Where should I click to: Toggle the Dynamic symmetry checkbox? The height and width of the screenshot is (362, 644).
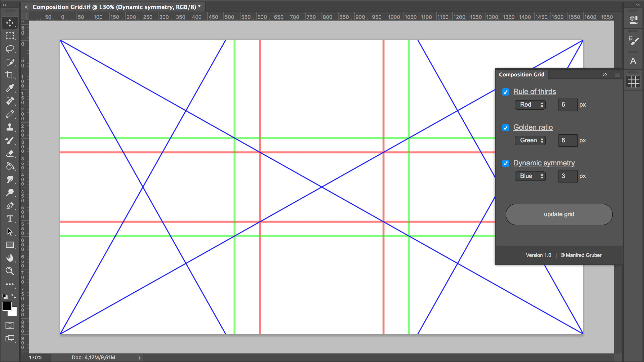point(505,163)
